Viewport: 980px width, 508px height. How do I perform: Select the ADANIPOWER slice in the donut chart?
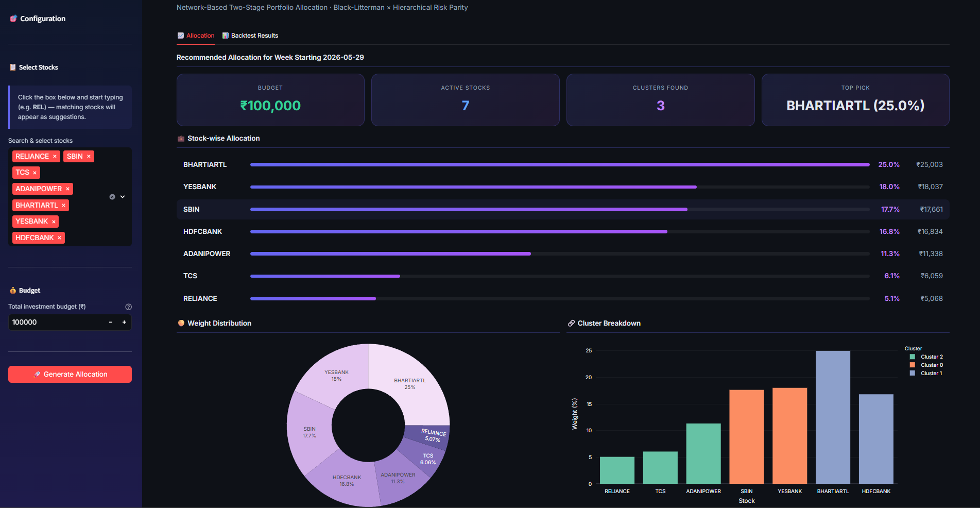(398, 478)
